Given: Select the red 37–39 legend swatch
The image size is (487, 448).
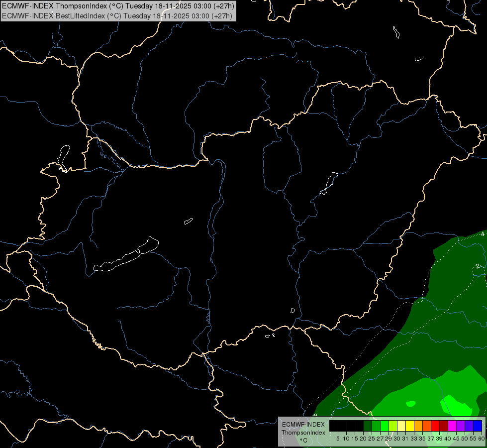Looking at the screenshot, I should pyautogui.click(x=435, y=426).
